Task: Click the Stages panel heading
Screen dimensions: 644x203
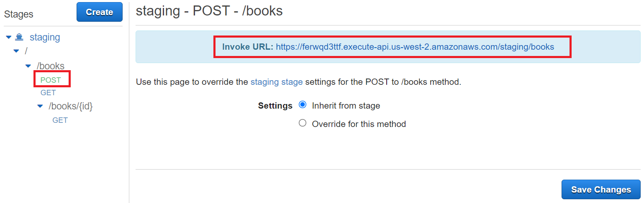Action: tap(19, 14)
